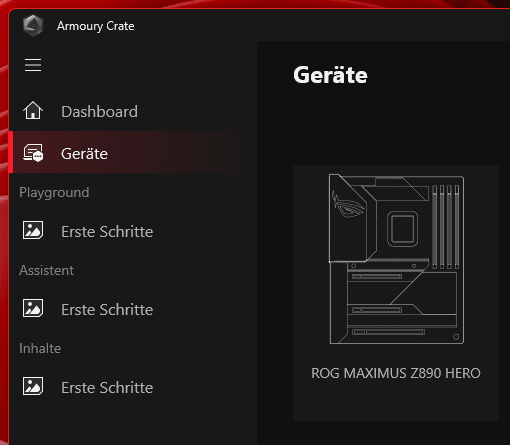Click the Dashboard home icon
510x445 pixels.
point(33,110)
